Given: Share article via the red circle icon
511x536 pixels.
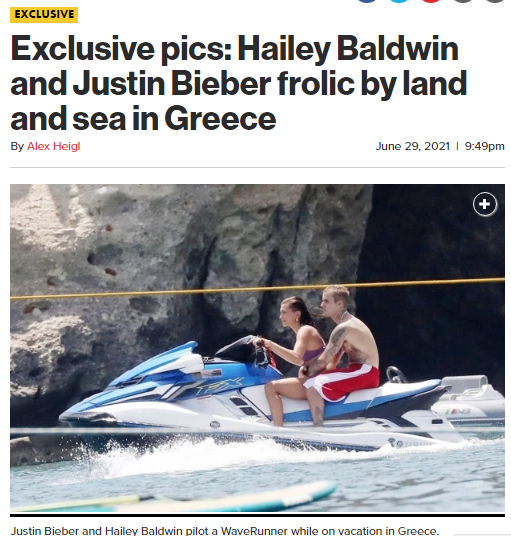Looking at the screenshot, I should (x=431, y=1).
